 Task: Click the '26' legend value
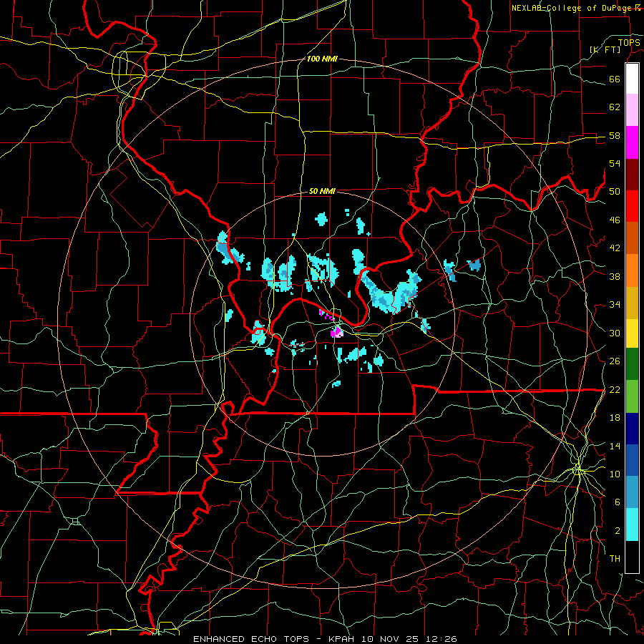tap(615, 361)
